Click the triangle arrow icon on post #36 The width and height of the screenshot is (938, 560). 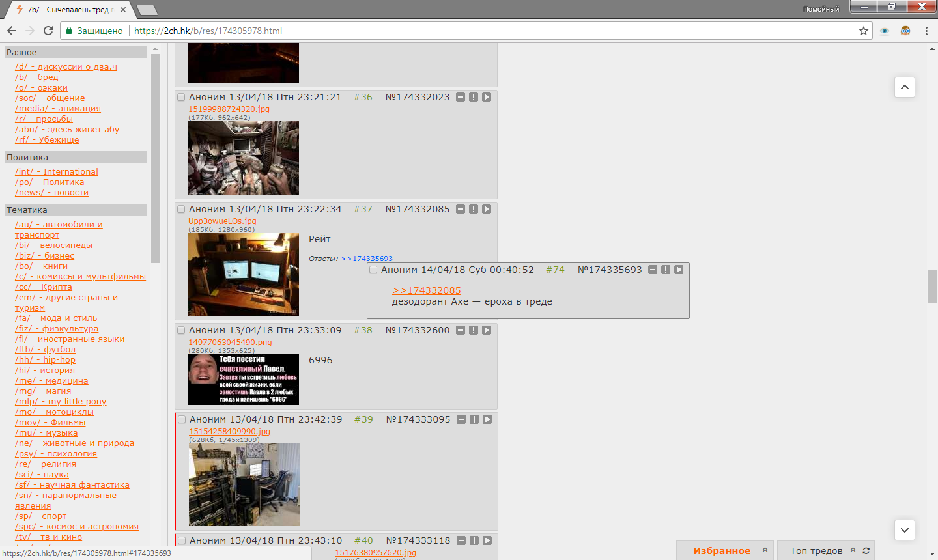coord(487,97)
